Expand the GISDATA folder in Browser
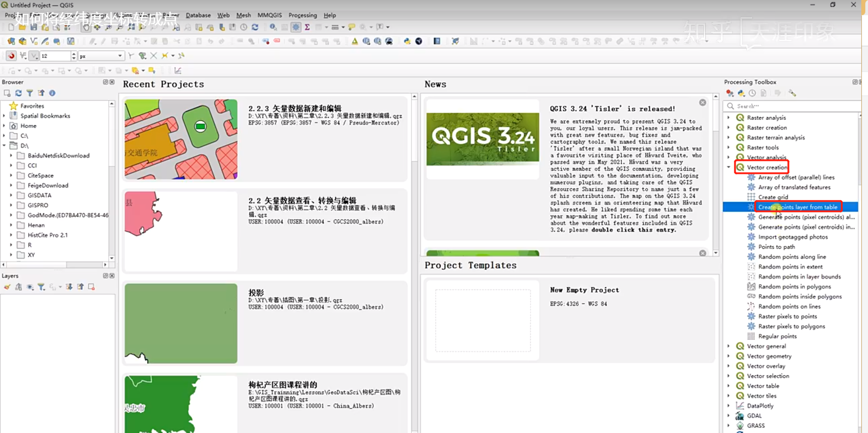 pos(11,195)
